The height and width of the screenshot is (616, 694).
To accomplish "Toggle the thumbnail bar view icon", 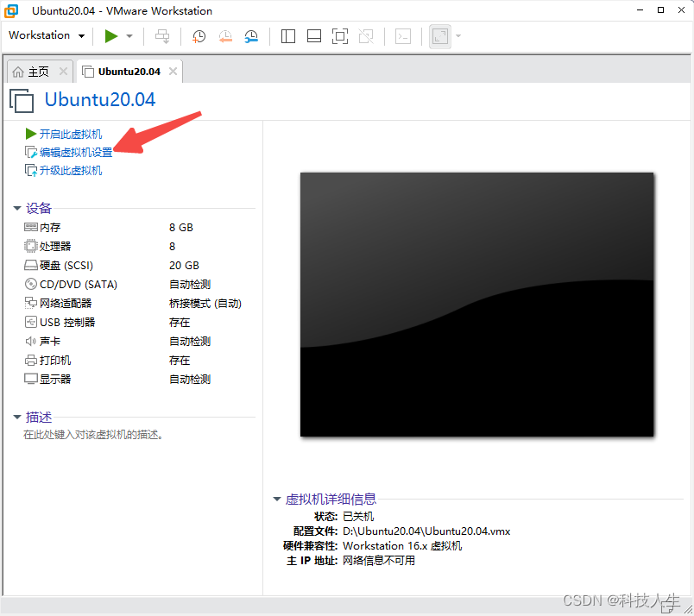I will 314,36.
